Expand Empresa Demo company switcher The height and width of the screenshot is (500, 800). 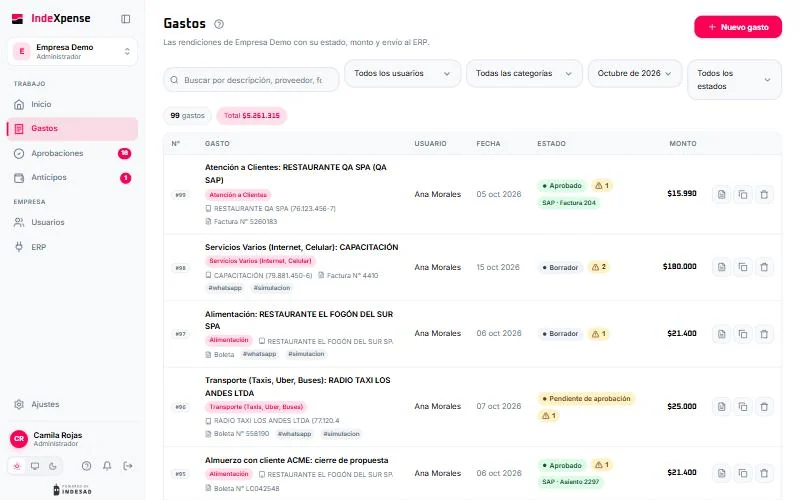(72, 52)
